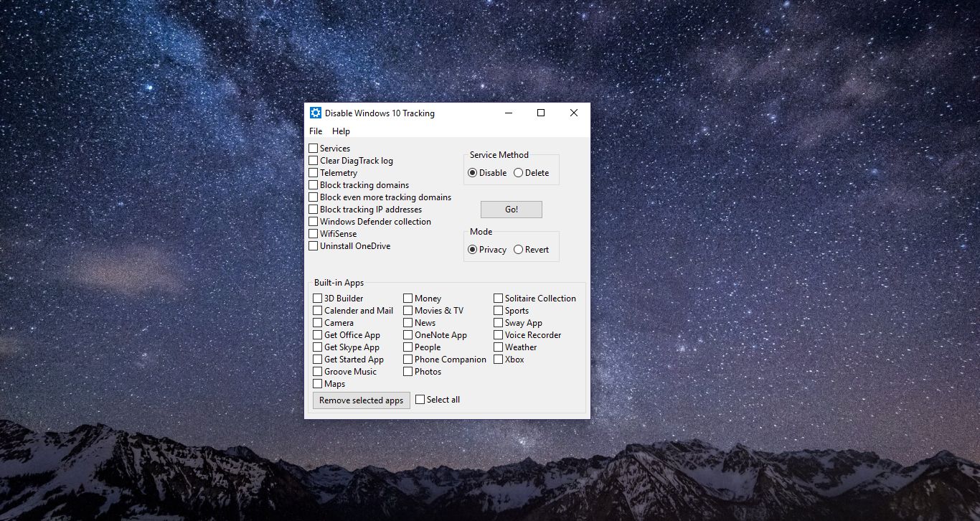980x521 pixels.
Task: Select the News app checkbox
Action: [x=408, y=323]
